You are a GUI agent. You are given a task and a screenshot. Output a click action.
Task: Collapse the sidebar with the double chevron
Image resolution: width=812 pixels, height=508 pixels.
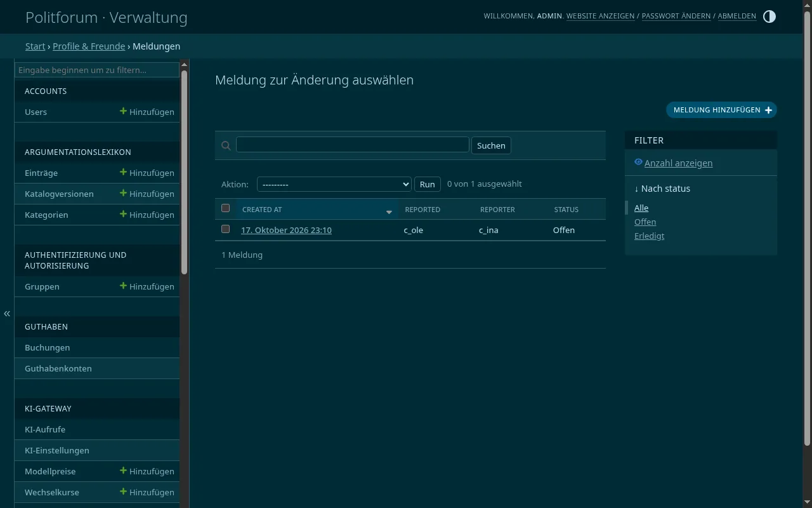tap(7, 314)
